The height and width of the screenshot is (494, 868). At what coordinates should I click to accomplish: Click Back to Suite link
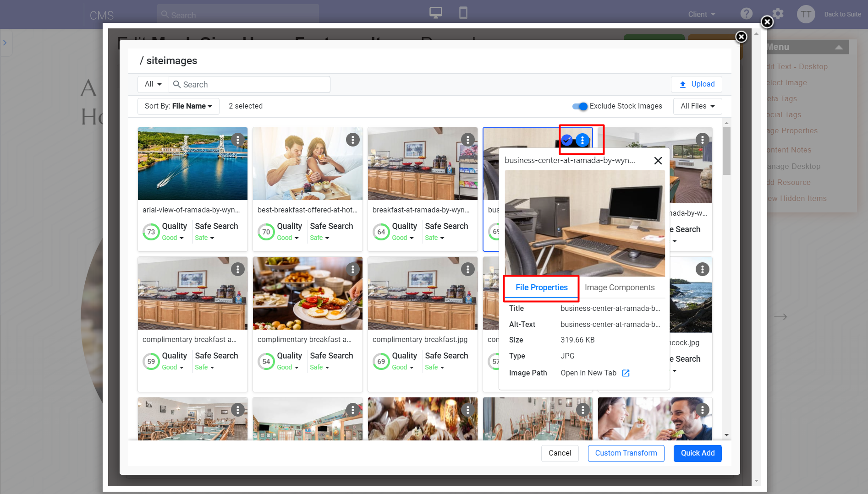tap(842, 14)
